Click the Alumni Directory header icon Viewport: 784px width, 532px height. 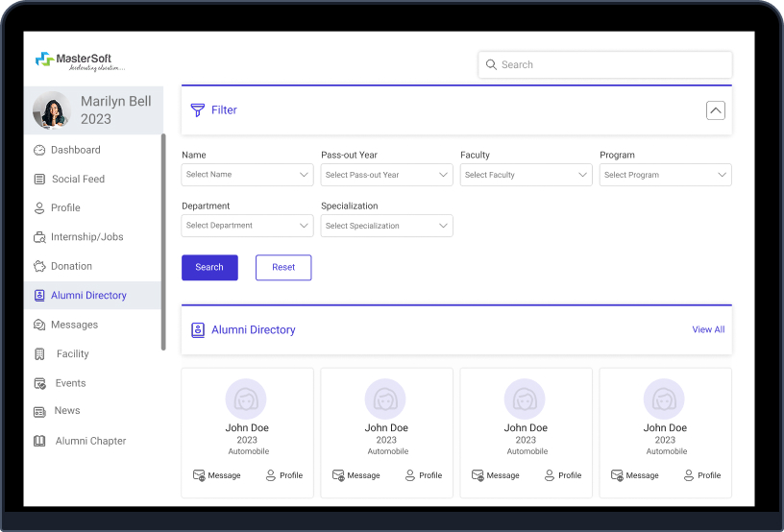(198, 330)
